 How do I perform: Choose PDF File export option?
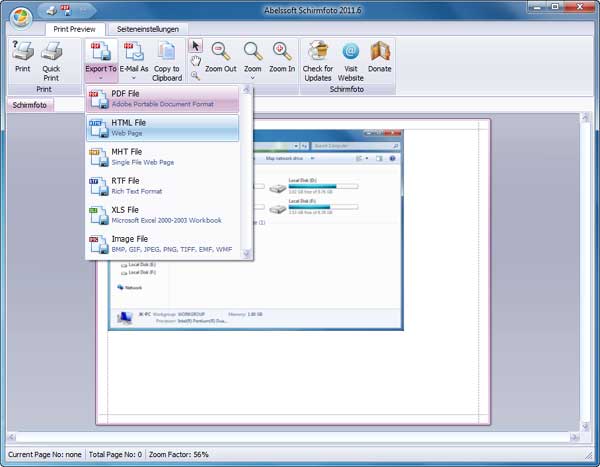click(163, 99)
